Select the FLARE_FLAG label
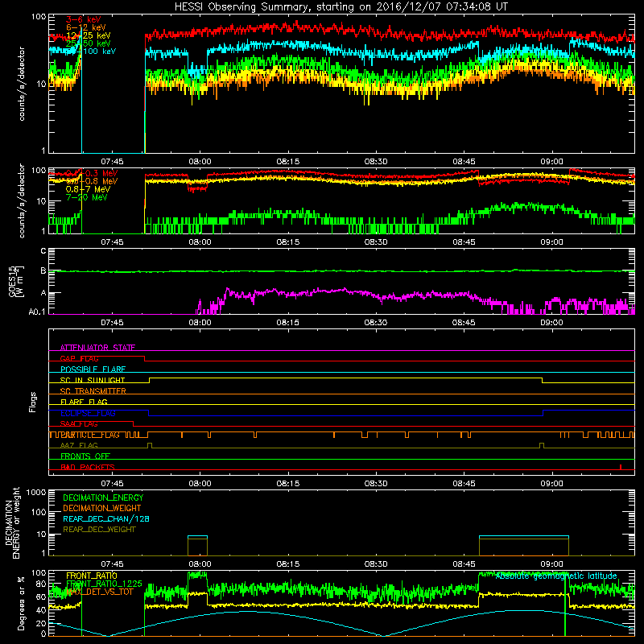The width and height of the screenshot is (644, 644). 84,402
